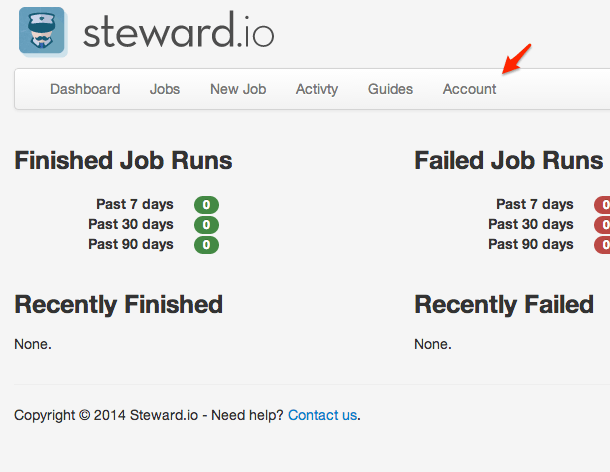Click the red Failed Past 90 days badge

pos(603,245)
